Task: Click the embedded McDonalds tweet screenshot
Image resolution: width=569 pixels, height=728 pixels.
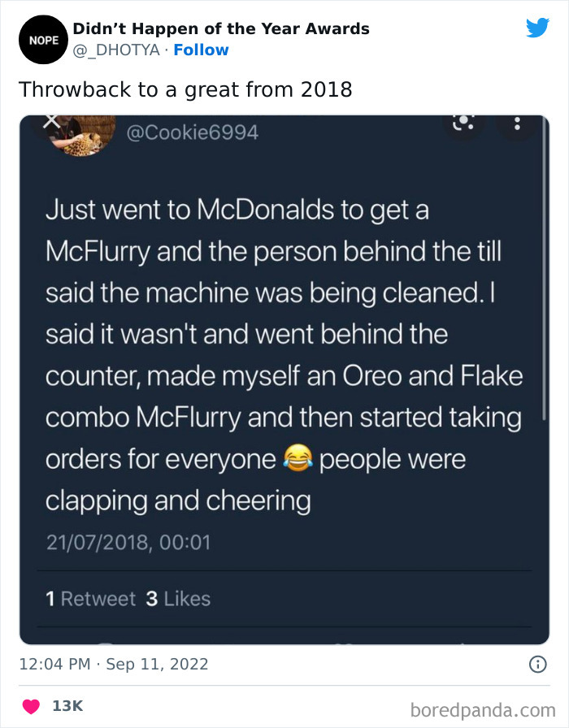Action: pos(284,374)
